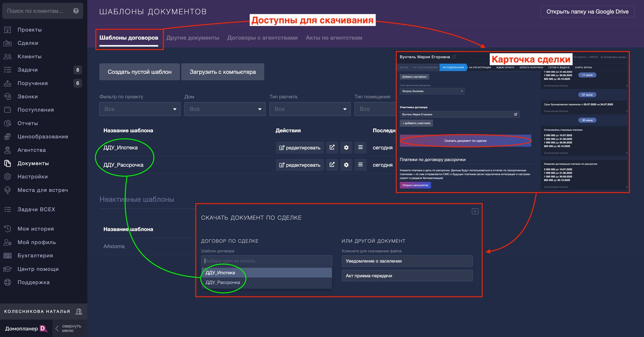Click редактировать for ДДУ_Рассрочка
Viewport: 644px width, 337px height.
300,165
